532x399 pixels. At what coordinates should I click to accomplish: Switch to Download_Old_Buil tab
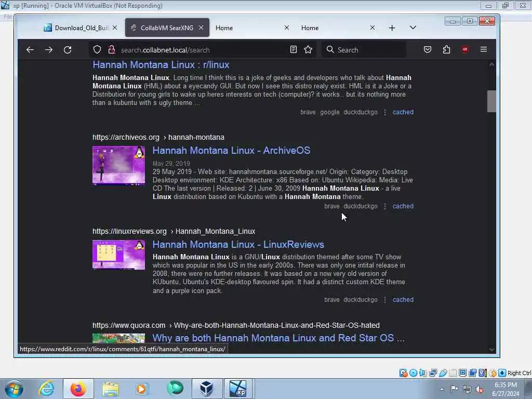(81, 28)
